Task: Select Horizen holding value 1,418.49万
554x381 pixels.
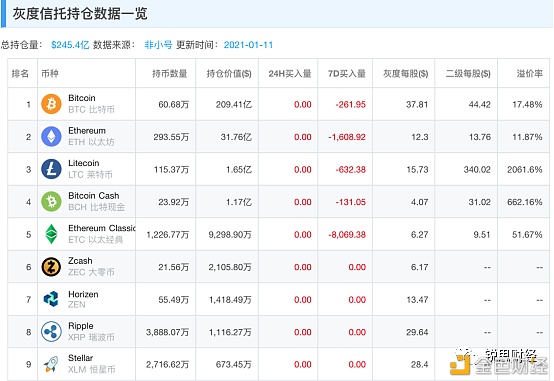Action: point(230,300)
